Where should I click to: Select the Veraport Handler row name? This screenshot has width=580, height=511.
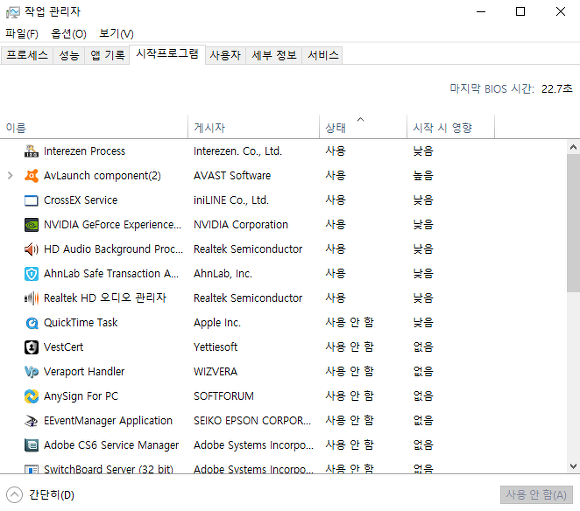[84, 372]
